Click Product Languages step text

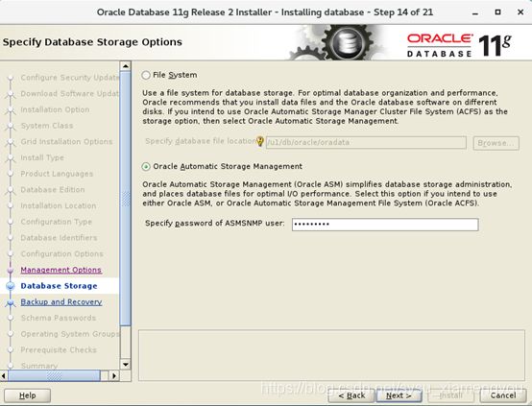pos(57,174)
